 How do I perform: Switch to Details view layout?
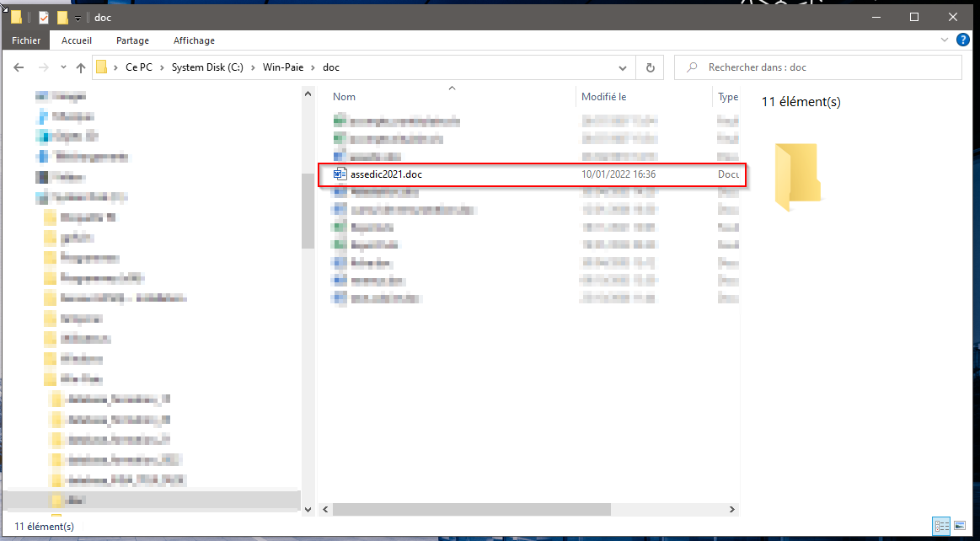942,526
